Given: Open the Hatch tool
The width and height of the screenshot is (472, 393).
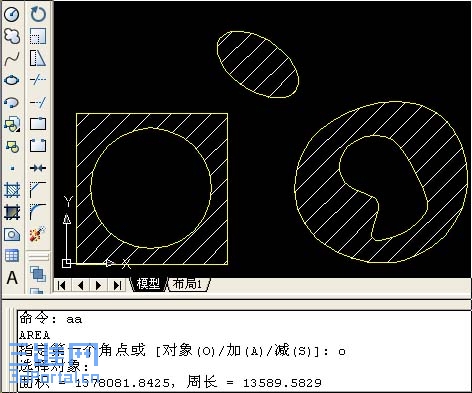Looking at the screenshot, I should point(12,190).
